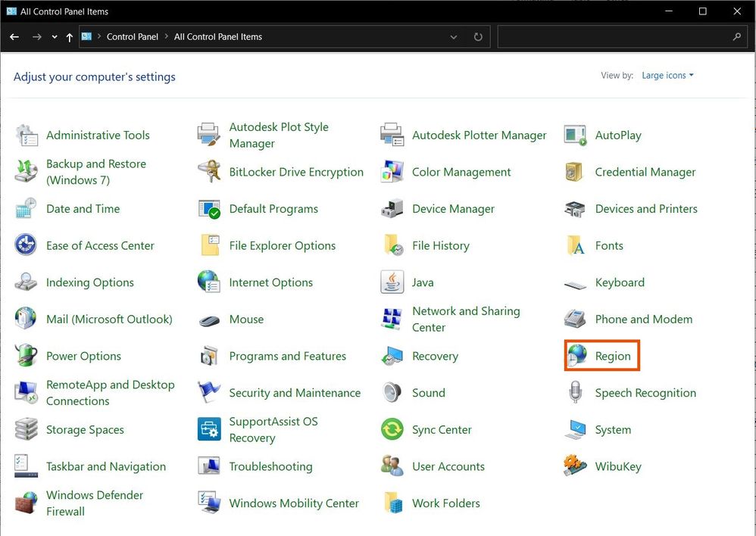756x536 pixels.
Task: Click the Date and Time calendar icon
Action: [x=26, y=209]
